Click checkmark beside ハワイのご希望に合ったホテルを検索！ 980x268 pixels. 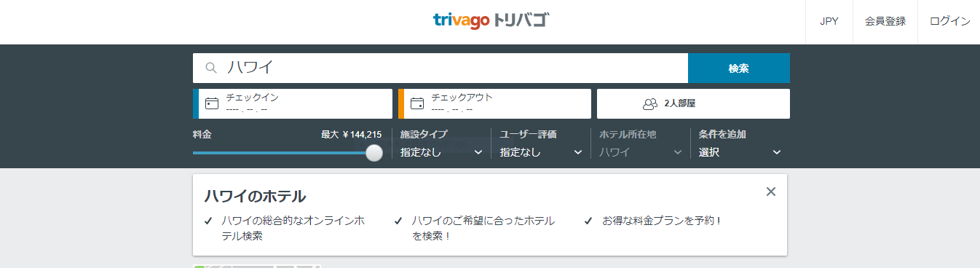coord(398,221)
